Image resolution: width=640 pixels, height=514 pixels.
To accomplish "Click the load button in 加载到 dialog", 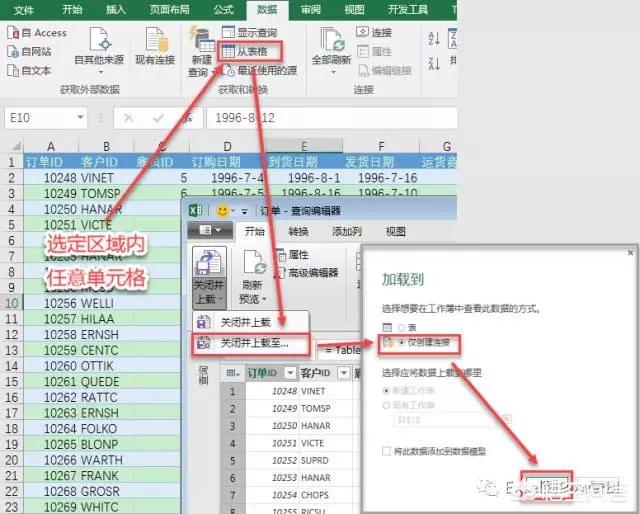I will [547, 486].
